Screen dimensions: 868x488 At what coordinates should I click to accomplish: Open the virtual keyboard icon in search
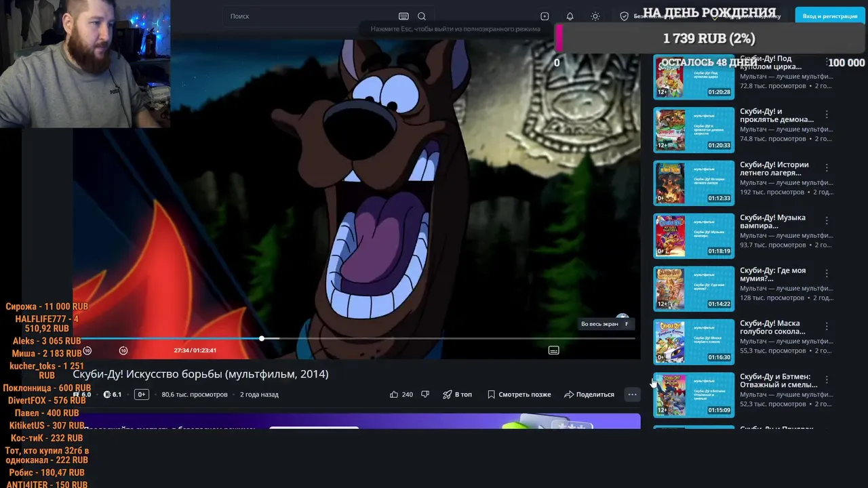(x=403, y=16)
